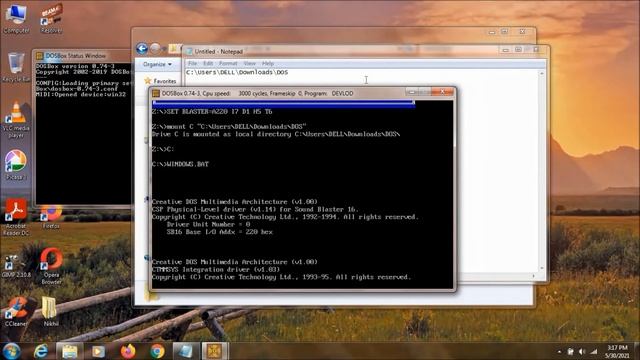This screenshot has width=640, height=360.
Task: Launch GIMP 2.10.8 desktop shortcut
Action: [16, 266]
